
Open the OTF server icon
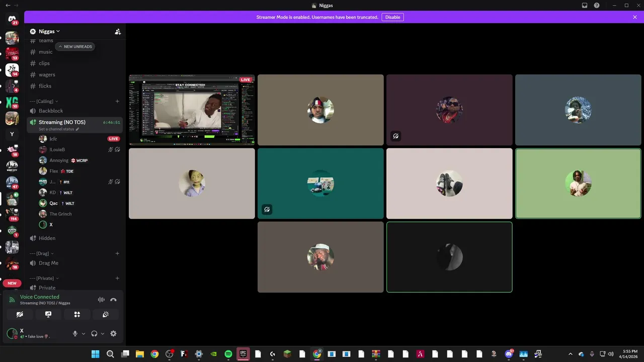[x=12, y=231]
